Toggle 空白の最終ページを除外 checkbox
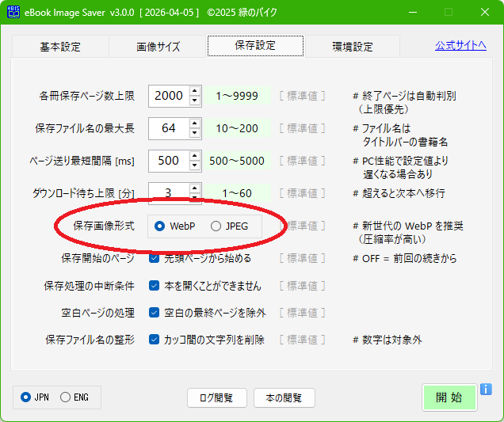Viewport: 504px width, 422px height. (155, 313)
